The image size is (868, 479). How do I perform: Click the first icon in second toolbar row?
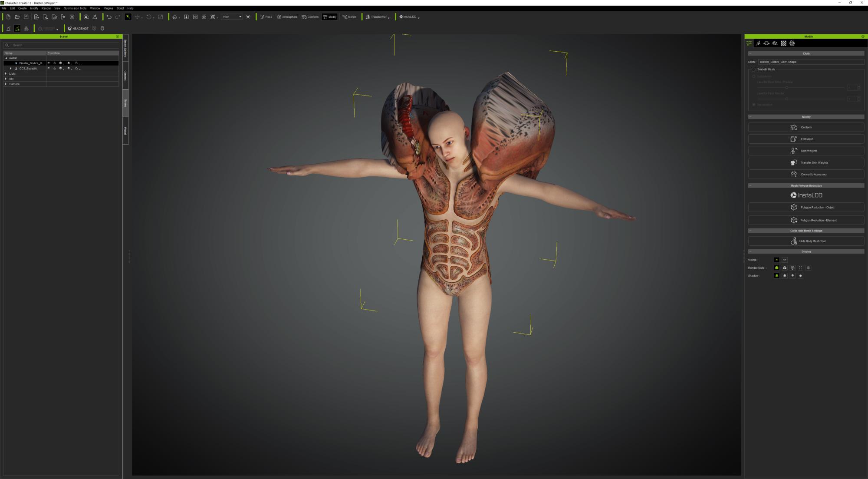point(8,29)
